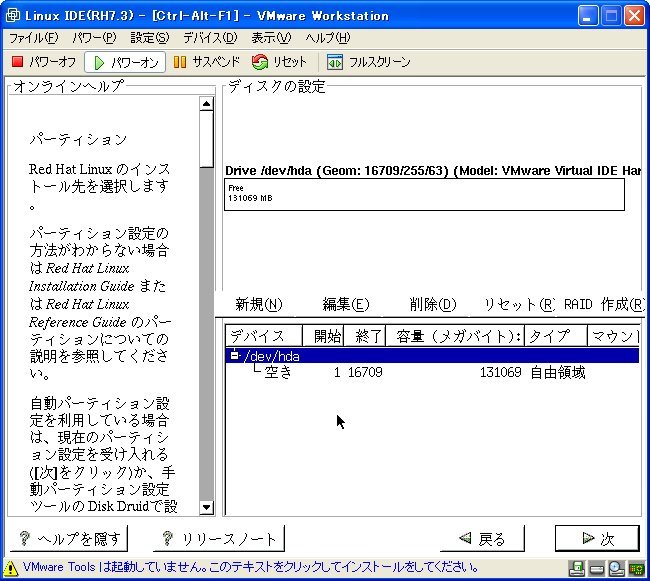The width and height of the screenshot is (650, 581).
Task: Open the ファイル(F) menu
Action: click(x=33, y=38)
